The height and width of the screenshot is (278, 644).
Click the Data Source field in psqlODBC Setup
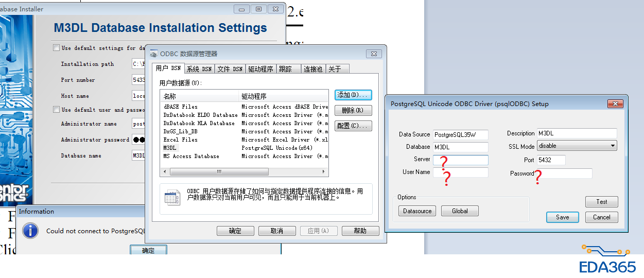click(x=460, y=134)
